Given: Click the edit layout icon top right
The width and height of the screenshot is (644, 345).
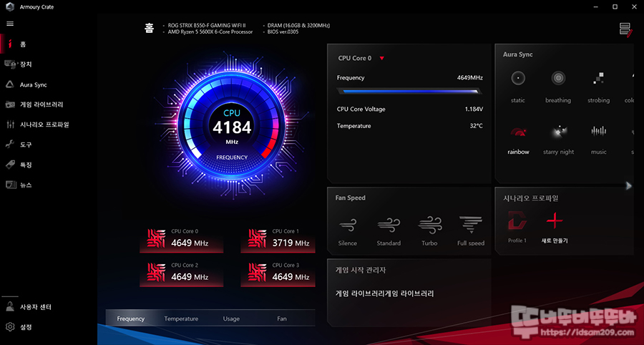Looking at the screenshot, I should [x=626, y=30].
